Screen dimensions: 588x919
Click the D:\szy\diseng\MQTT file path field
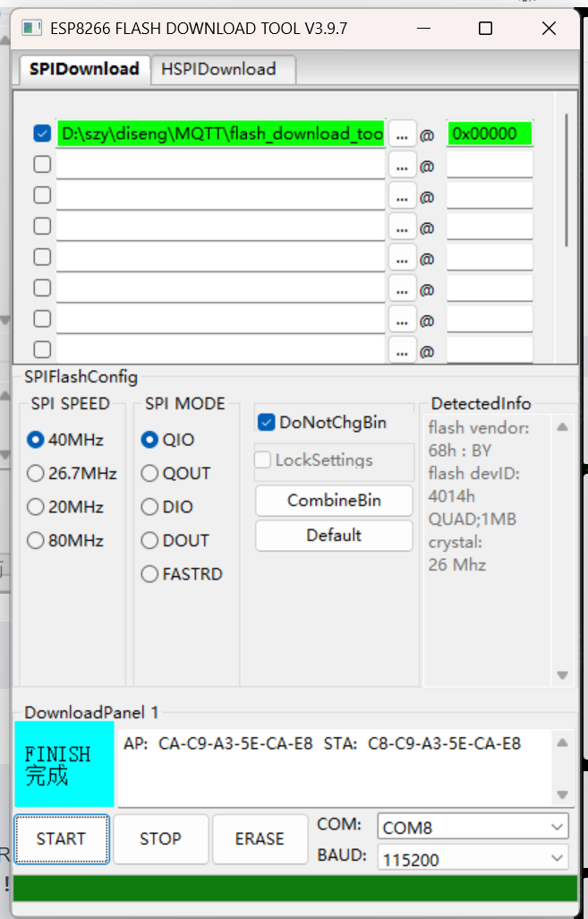tap(221, 133)
